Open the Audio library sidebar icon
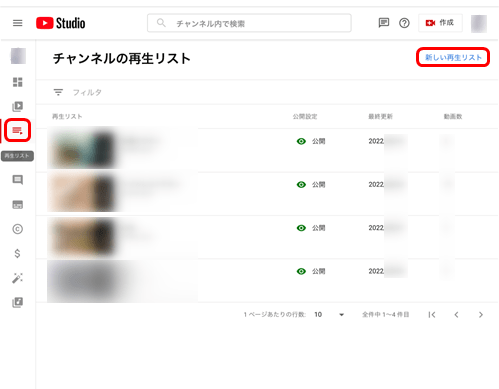 coord(18,302)
